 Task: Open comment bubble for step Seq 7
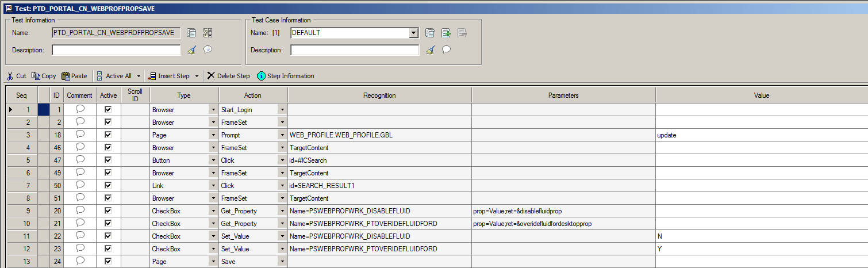(x=80, y=185)
